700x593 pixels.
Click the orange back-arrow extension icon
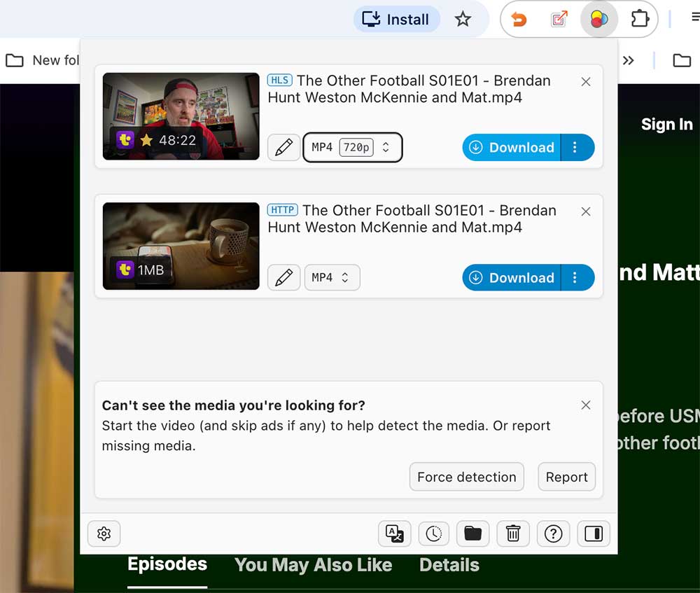[x=518, y=19]
